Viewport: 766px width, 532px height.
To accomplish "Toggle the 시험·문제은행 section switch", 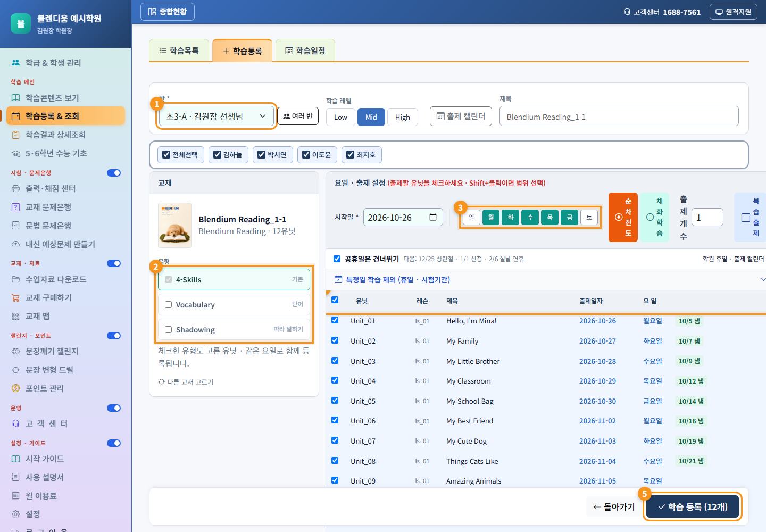I will pyautogui.click(x=114, y=173).
